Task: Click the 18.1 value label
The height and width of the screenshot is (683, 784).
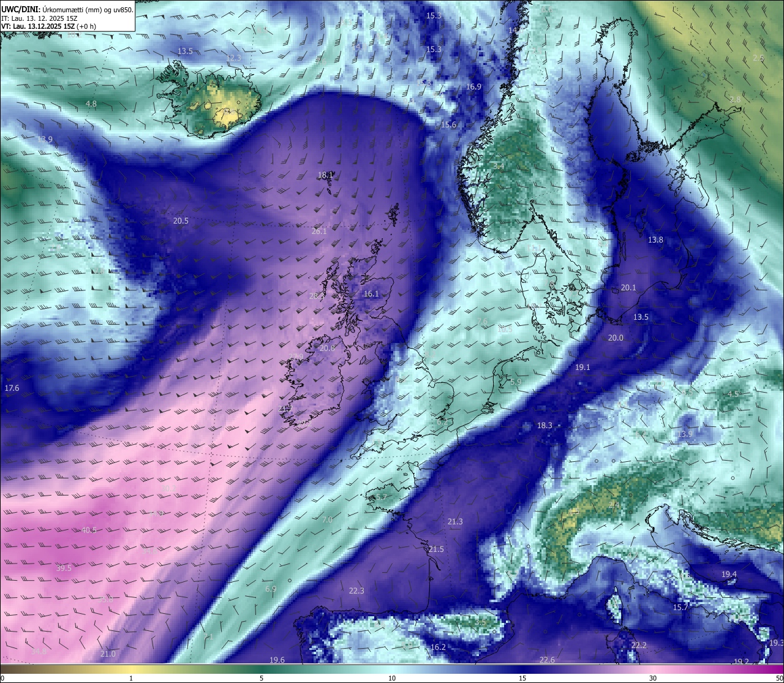Action: pyautogui.click(x=325, y=175)
